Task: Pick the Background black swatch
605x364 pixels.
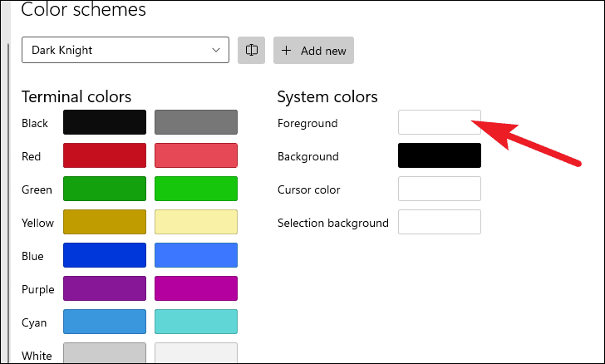Action: (440, 155)
